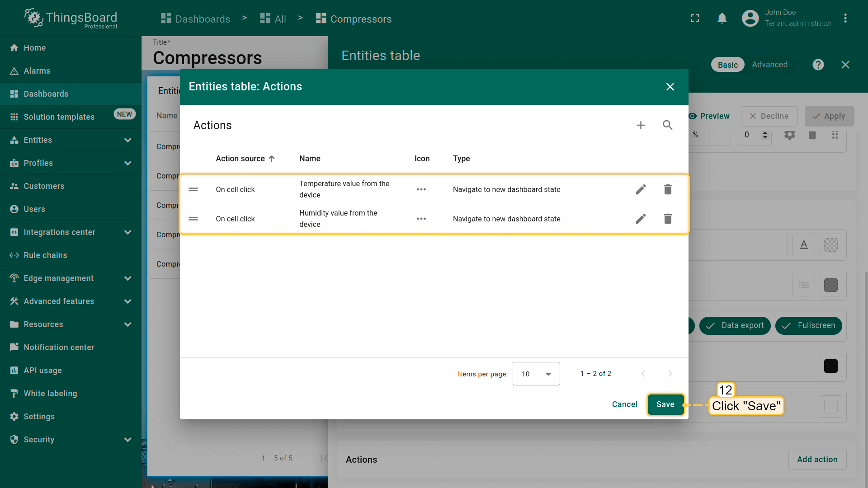The width and height of the screenshot is (868, 488).
Task: Open Rule chains in sidebar
Action: tap(45, 255)
